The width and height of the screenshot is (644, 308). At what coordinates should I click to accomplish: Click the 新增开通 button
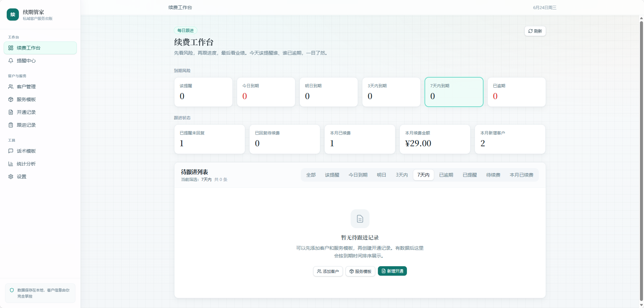coord(392,271)
